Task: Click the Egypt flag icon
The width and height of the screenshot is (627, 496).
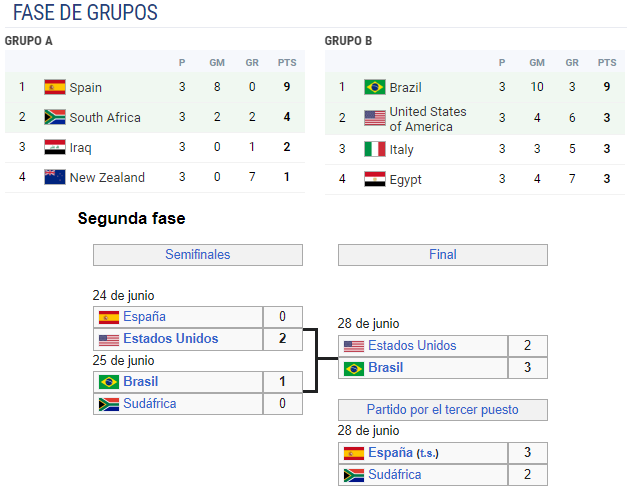Action: (x=375, y=179)
